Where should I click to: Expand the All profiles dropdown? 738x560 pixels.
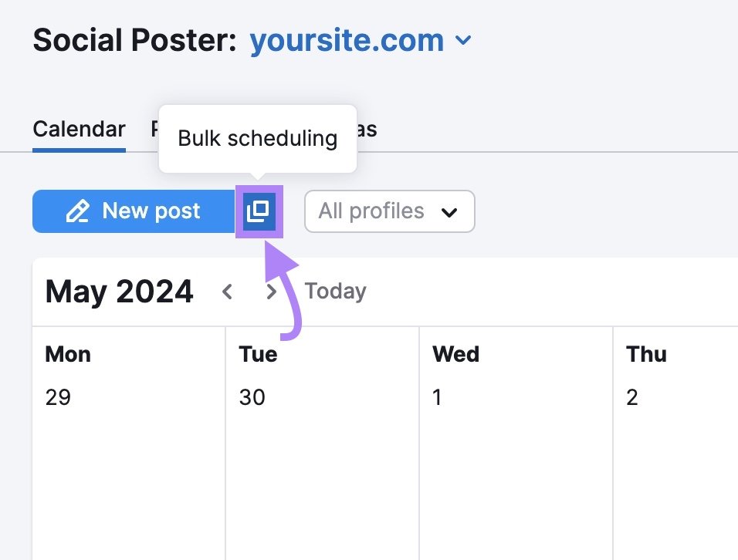coord(389,211)
